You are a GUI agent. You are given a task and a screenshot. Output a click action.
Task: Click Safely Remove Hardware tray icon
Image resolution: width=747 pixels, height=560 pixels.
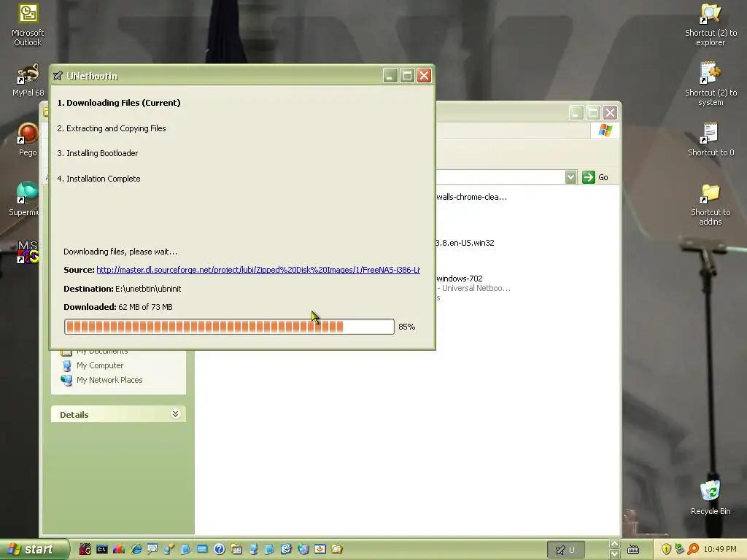click(x=680, y=549)
